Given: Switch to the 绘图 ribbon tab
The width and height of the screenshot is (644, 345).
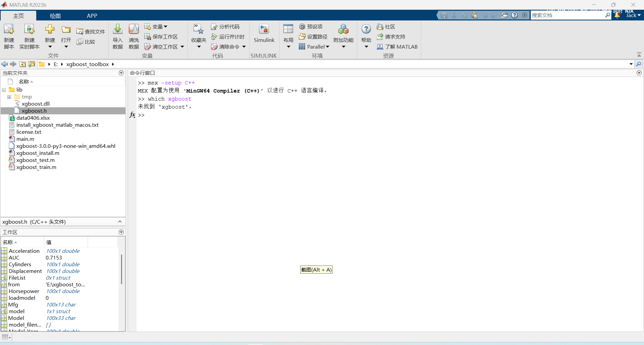Looking at the screenshot, I should (55, 15).
